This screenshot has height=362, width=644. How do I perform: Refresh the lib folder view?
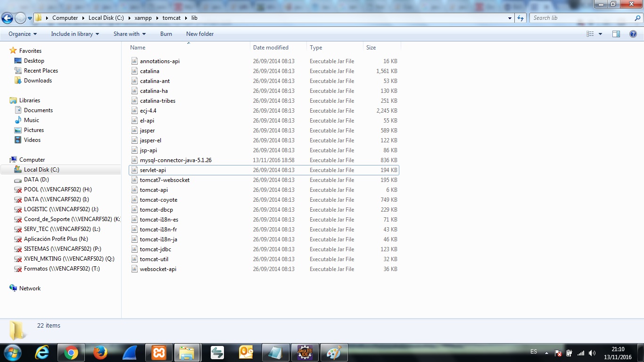[520, 18]
